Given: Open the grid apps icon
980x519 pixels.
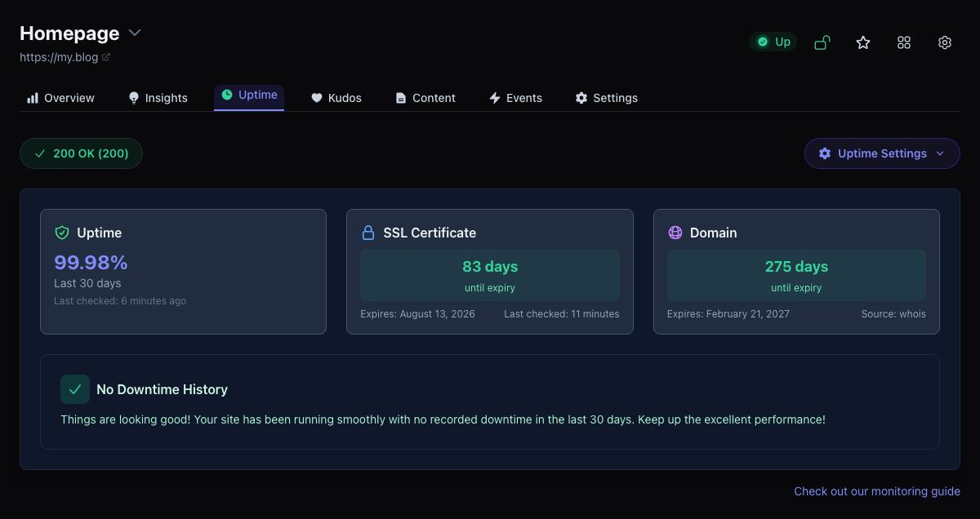Looking at the screenshot, I should (904, 42).
